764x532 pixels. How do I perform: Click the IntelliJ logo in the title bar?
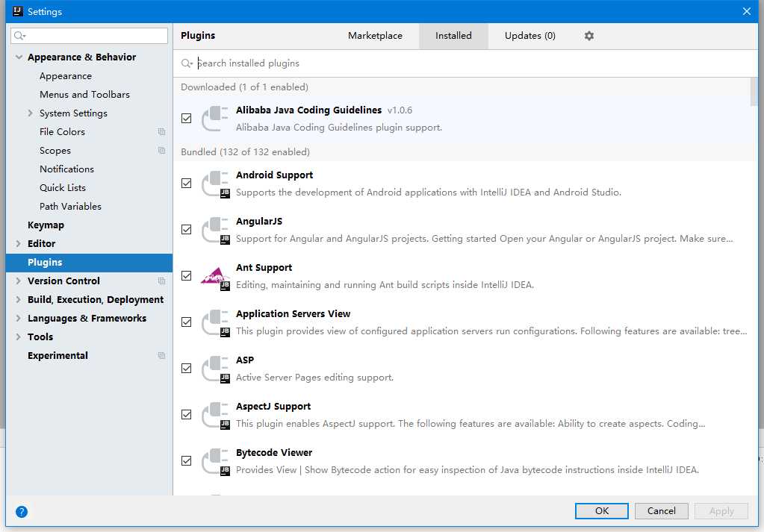coord(18,11)
